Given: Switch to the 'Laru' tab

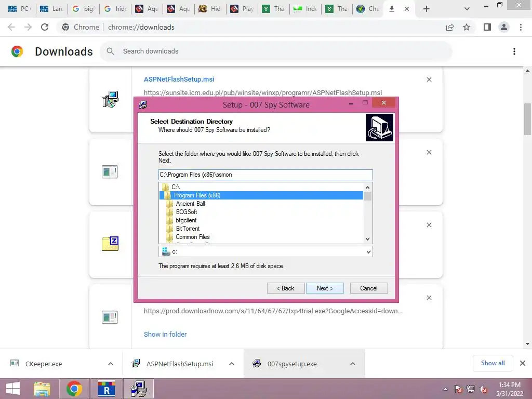Looking at the screenshot, I should pyautogui.click(x=51, y=9).
